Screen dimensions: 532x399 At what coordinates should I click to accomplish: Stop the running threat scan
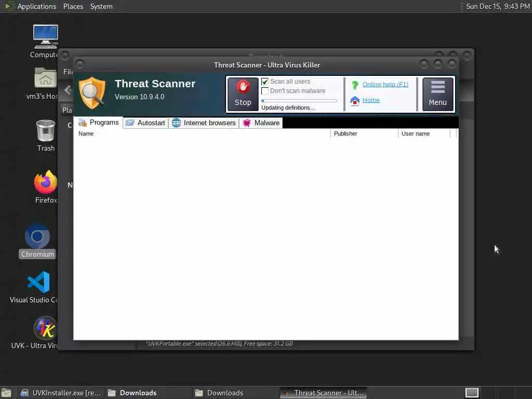(x=243, y=94)
